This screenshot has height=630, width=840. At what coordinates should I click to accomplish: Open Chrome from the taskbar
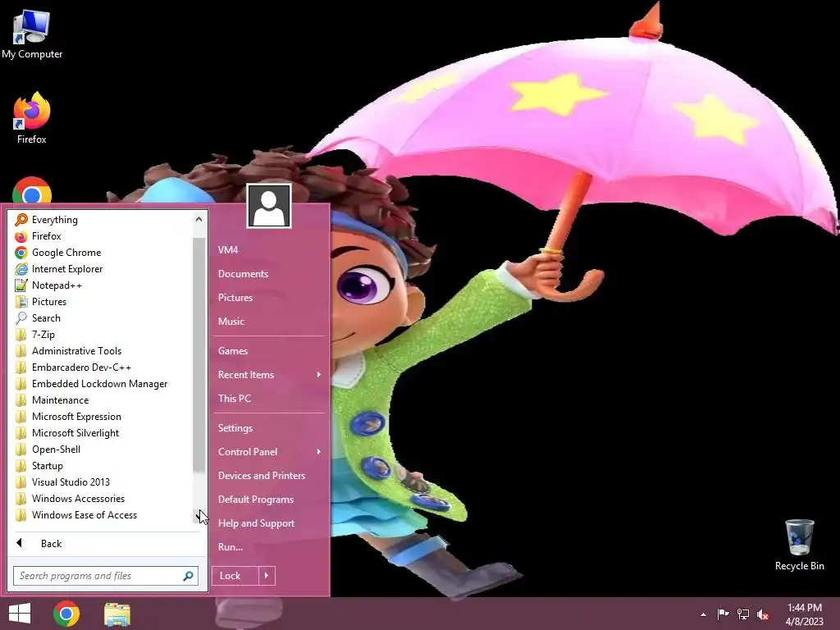[x=66, y=614]
